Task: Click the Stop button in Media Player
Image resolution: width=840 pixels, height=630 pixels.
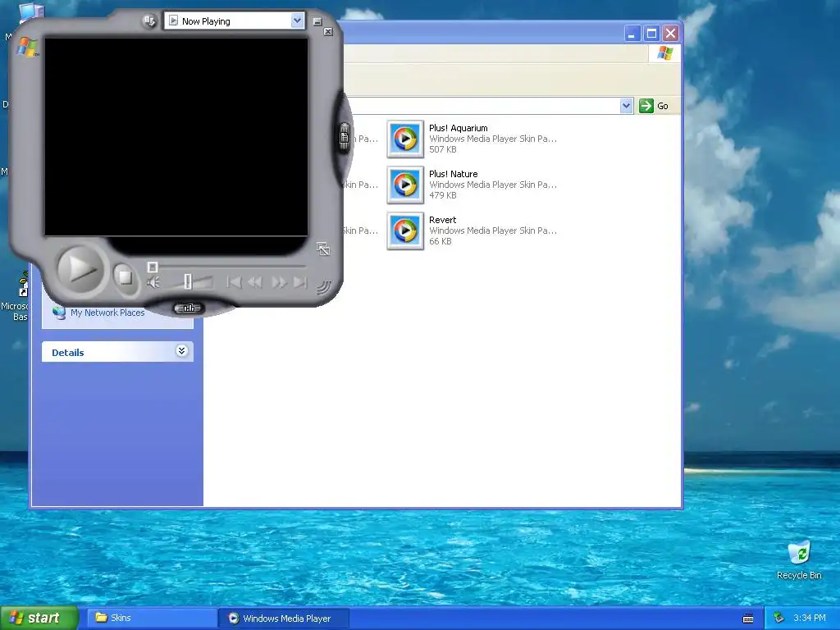Action: [x=125, y=277]
